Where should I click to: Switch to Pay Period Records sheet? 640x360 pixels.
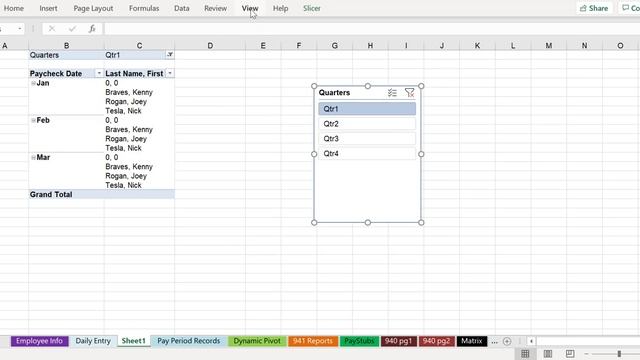click(189, 341)
